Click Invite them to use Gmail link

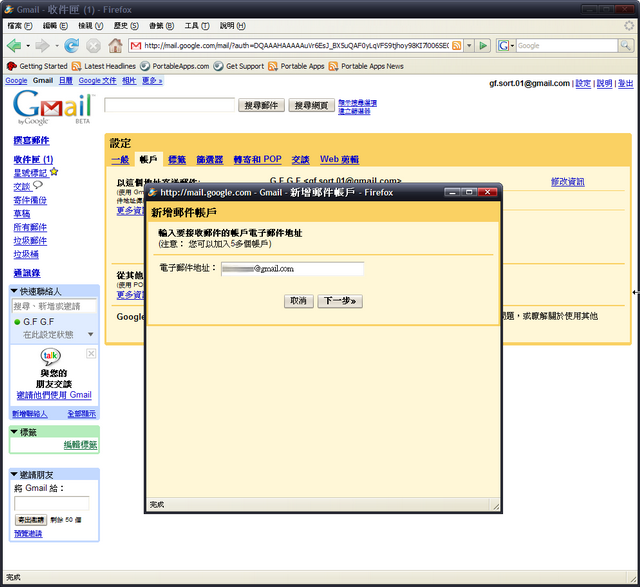54,395
